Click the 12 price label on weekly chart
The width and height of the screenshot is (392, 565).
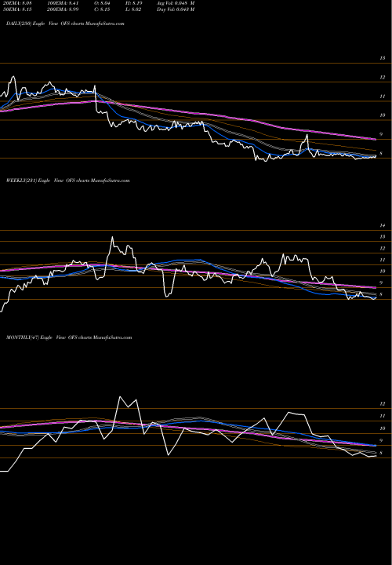point(383,249)
